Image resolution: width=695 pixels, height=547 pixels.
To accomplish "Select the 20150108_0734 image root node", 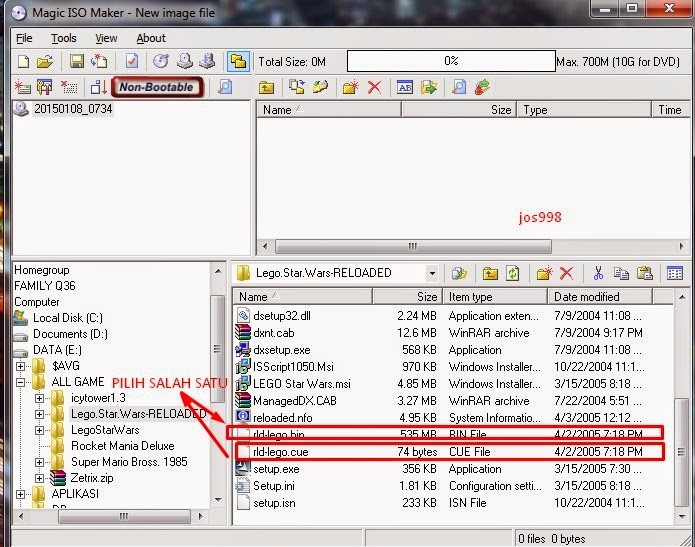I will pyautogui.click(x=73, y=109).
